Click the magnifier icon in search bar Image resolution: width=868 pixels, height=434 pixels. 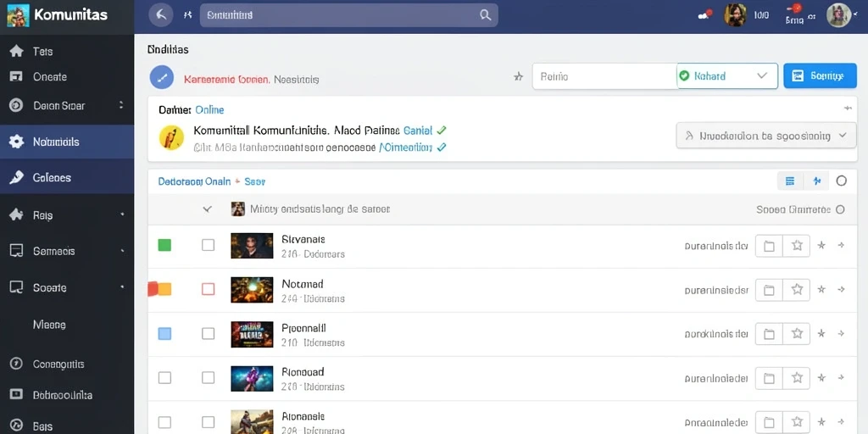(x=485, y=15)
